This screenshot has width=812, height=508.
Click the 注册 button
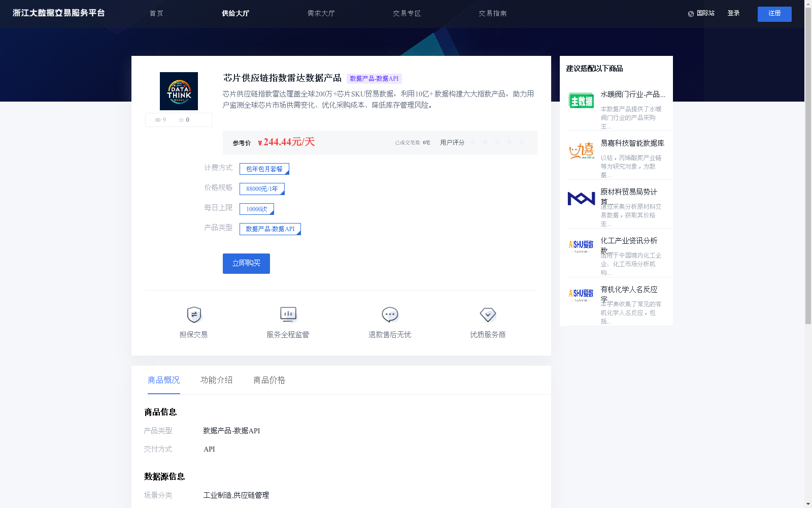[774, 14]
